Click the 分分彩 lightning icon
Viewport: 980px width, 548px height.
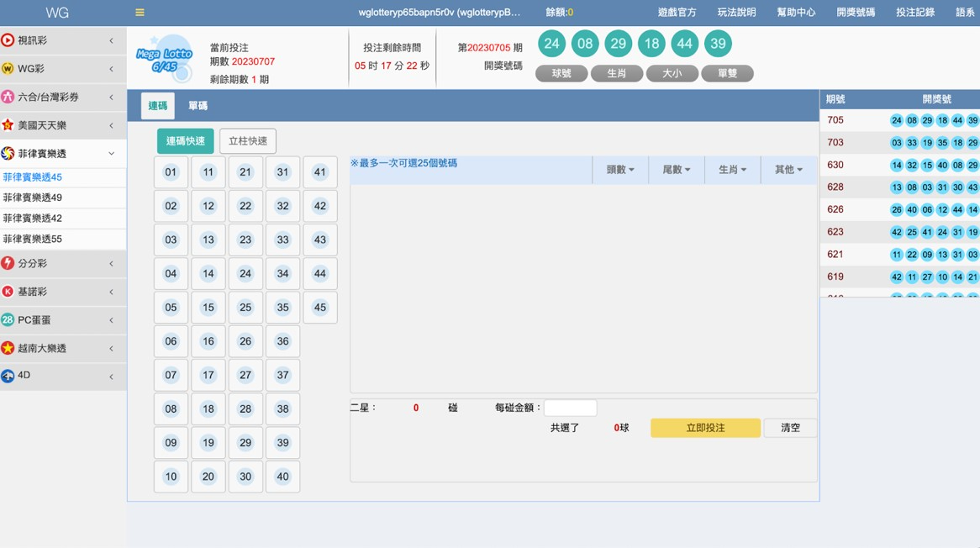[8, 263]
